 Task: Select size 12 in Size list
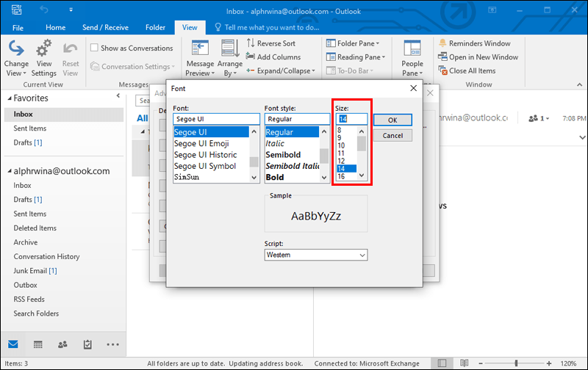pos(346,161)
